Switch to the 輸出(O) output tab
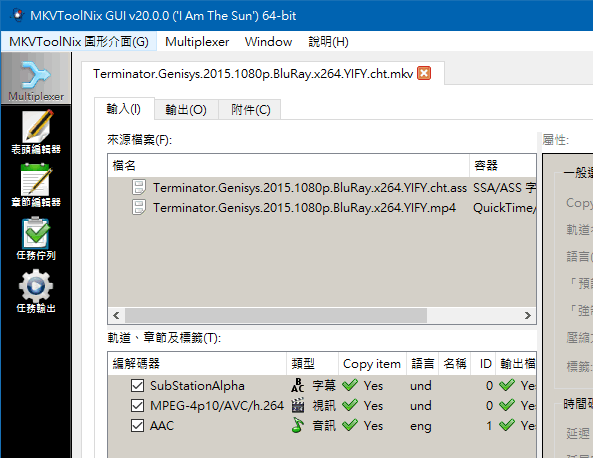 pos(186,110)
